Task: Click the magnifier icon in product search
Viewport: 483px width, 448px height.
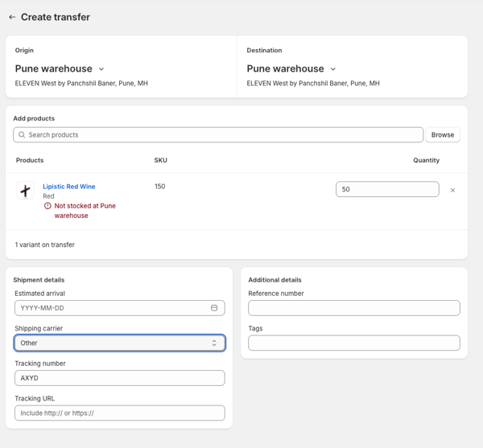Action: [x=22, y=135]
